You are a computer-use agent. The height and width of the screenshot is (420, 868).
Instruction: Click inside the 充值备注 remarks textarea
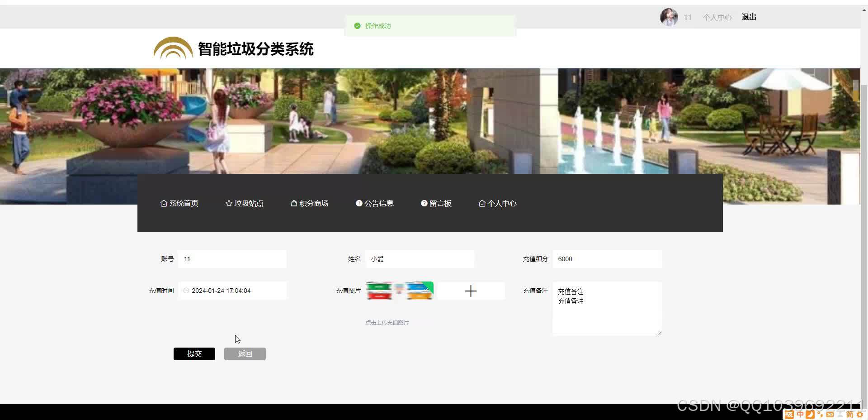607,308
